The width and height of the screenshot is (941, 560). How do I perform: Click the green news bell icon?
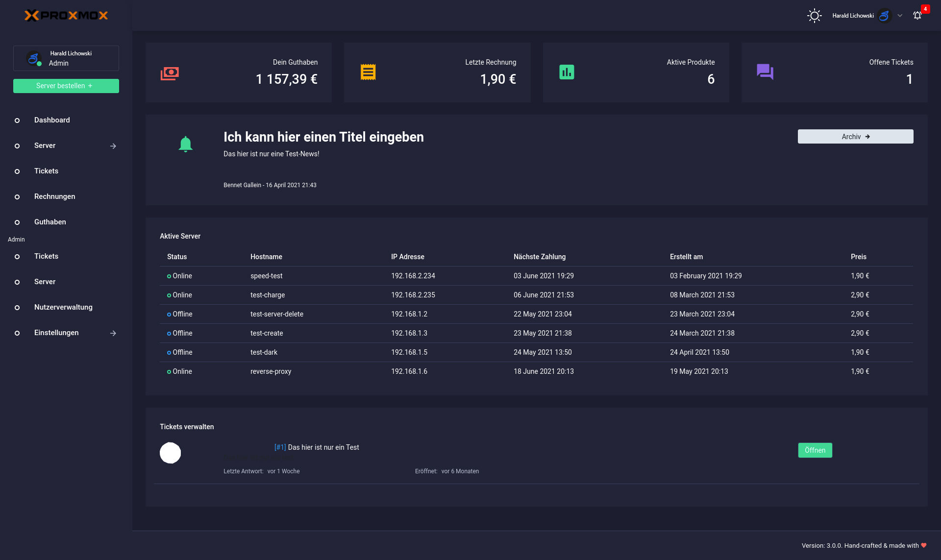185,144
